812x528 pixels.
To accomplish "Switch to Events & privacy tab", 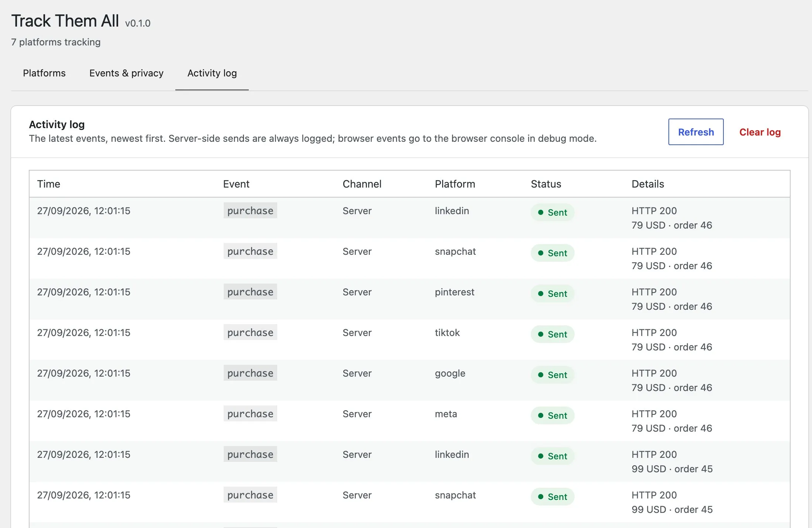I will (x=126, y=73).
